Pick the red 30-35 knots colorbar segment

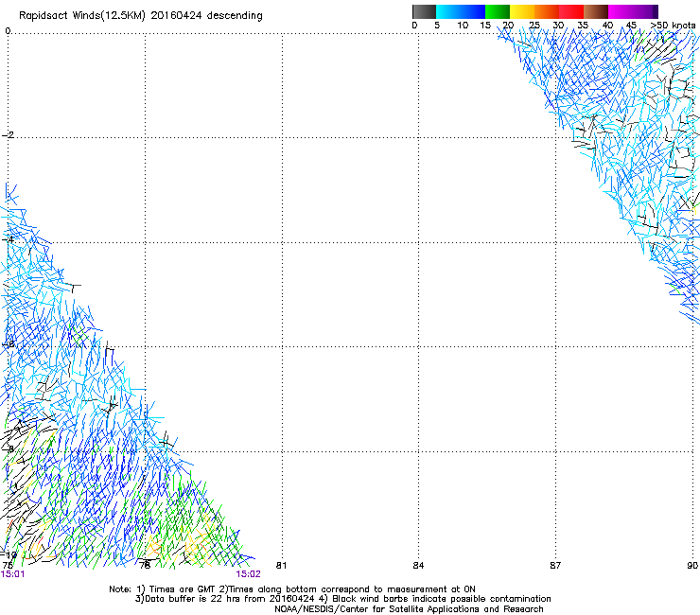[571, 11]
